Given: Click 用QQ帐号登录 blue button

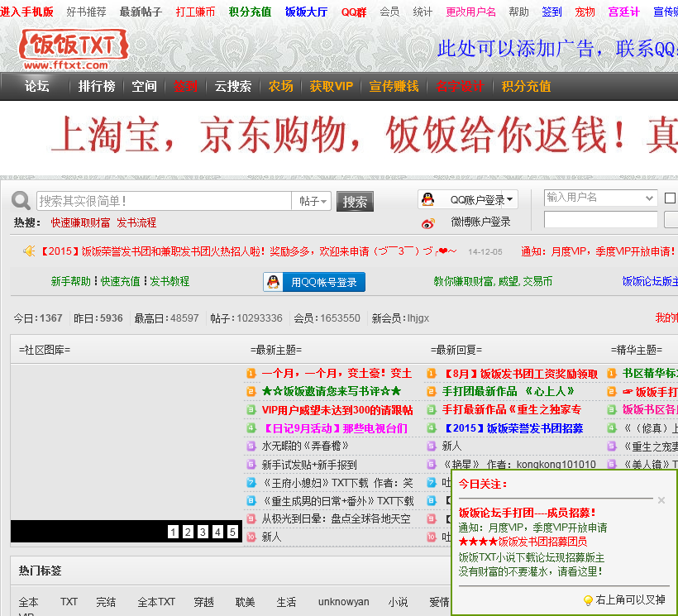Looking at the screenshot, I should (314, 282).
